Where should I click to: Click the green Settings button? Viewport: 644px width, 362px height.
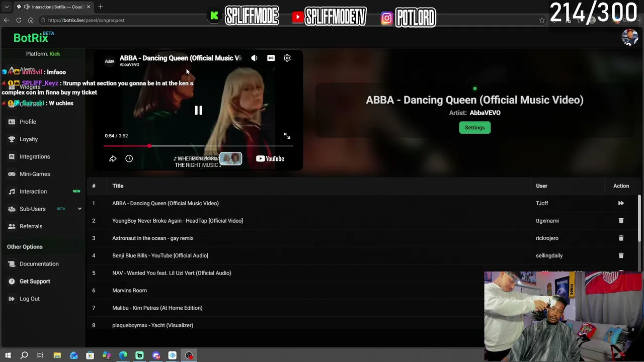(x=474, y=128)
